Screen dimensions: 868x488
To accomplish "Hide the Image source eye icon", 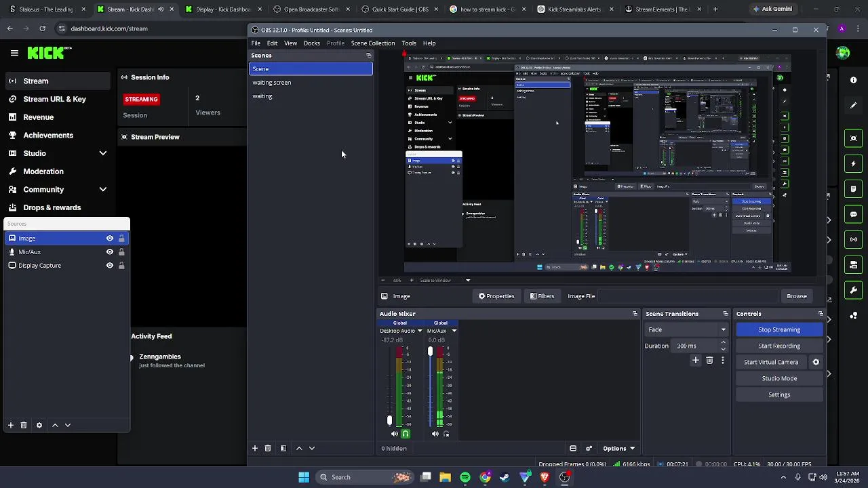I will (x=110, y=239).
